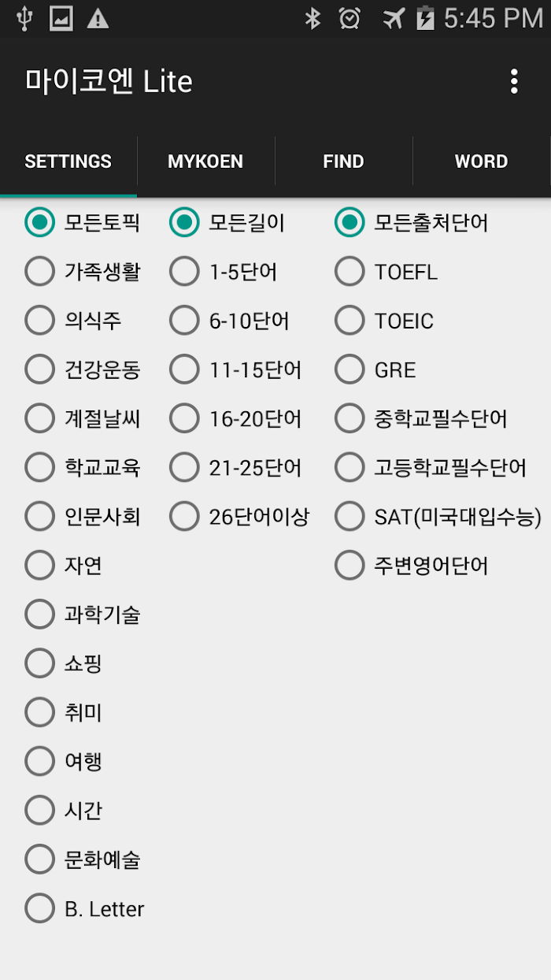Screen dimensions: 551x980
Task: Choose the 가족생활 topic radio button
Action: tap(83, 272)
